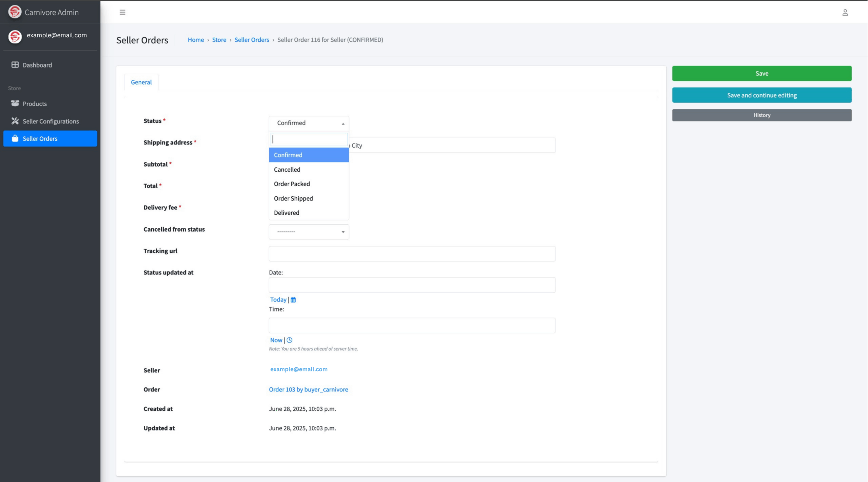Click Save and continue editing button
This screenshot has width=868, height=482.
(x=762, y=95)
